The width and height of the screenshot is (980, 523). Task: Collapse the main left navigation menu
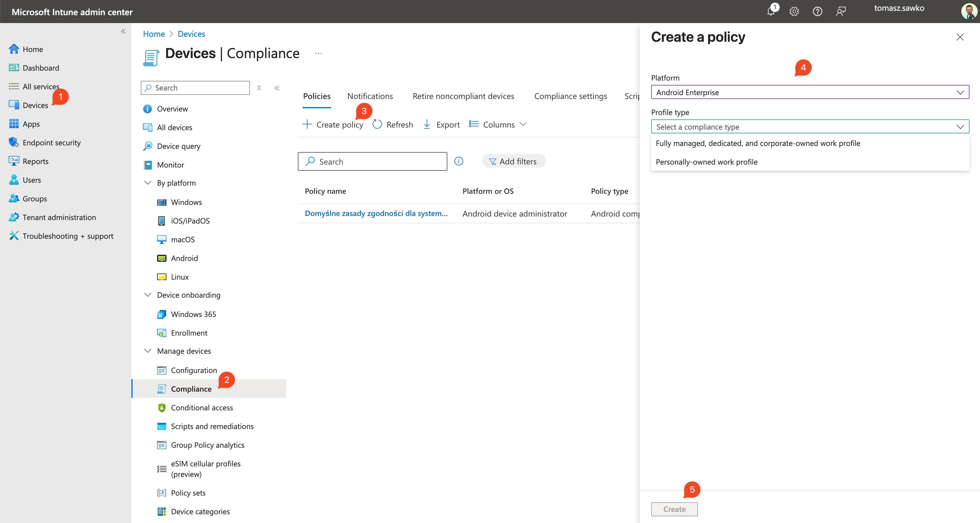pyautogui.click(x=123, y=31)
